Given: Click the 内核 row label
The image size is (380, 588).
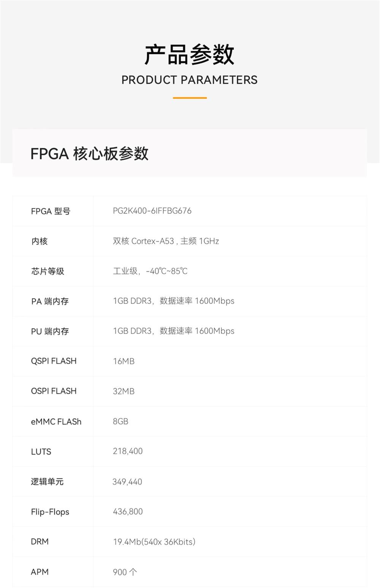Looking at the screenshot, I should point(40,241).
